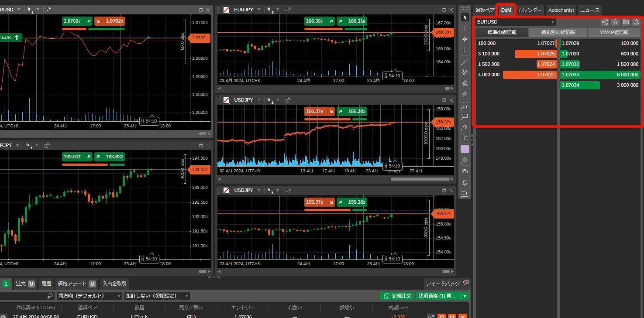Select the pencil freehand drawing tool

(465, 72)
